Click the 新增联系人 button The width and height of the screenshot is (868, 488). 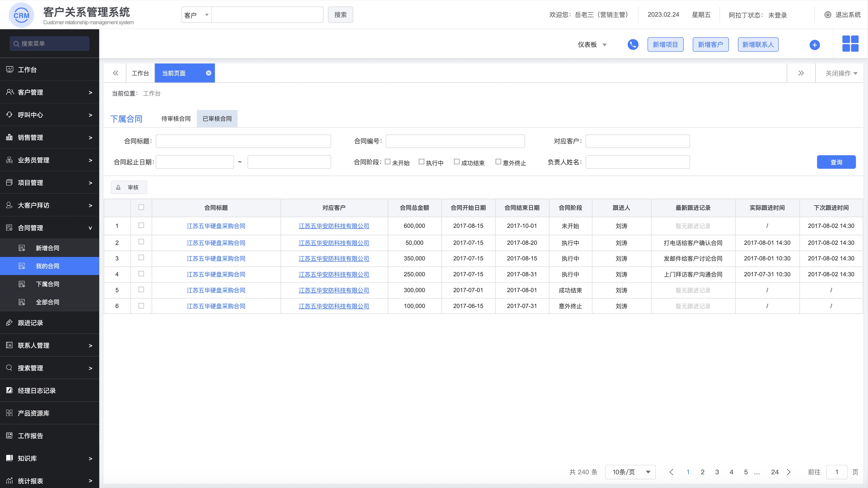tap(758, 44)
